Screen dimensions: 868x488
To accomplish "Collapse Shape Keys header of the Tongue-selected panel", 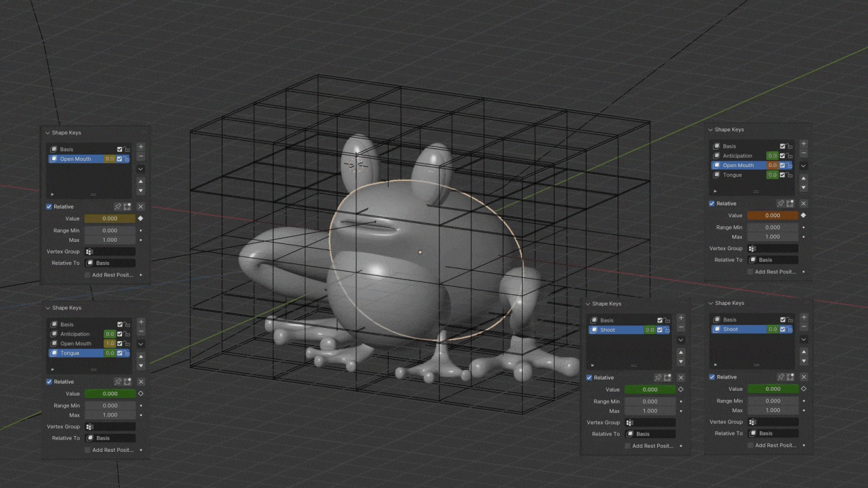I will pos(48,308).
